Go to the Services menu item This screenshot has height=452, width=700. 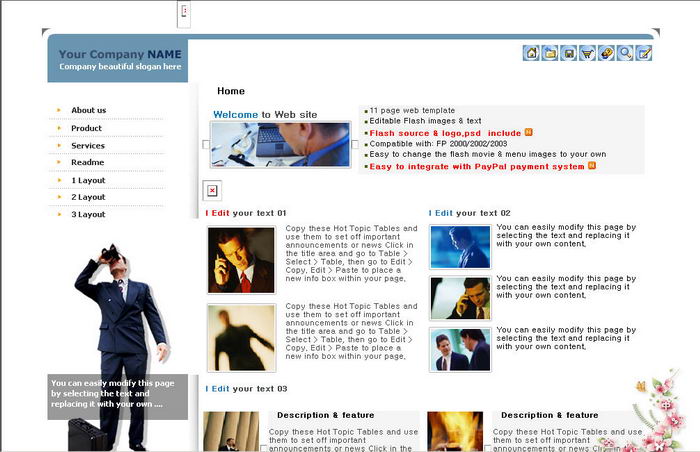click(88, 145)
